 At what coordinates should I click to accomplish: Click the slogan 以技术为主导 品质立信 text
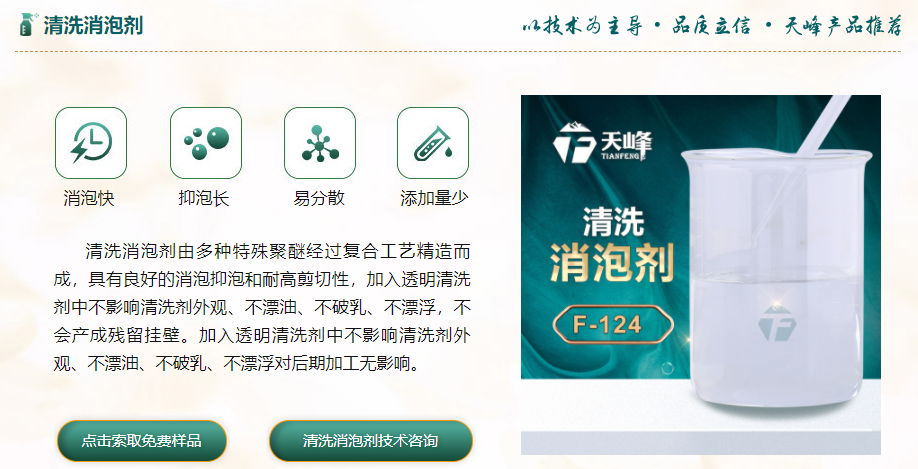(x=637, y=26)
